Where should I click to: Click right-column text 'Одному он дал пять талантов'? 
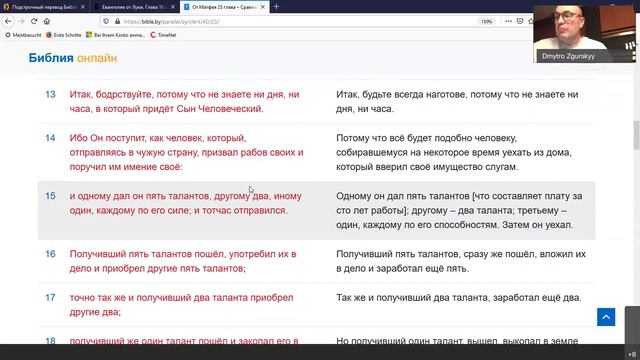403,196
